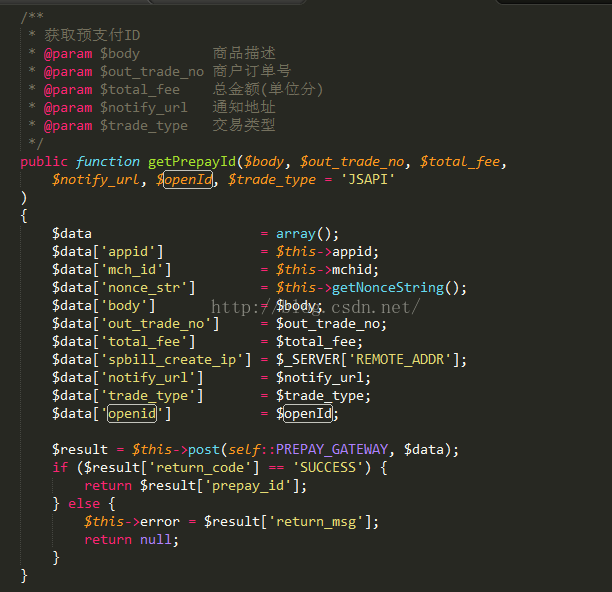Click the post method call on $this
The height and width of the screenshot is (592, 612).
[204, 450]
